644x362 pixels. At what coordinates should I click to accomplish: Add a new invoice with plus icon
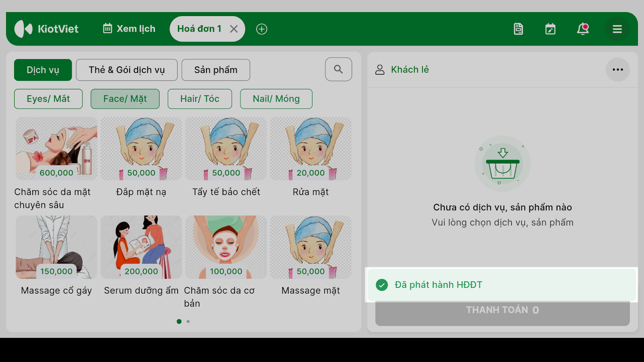(262, 29)
